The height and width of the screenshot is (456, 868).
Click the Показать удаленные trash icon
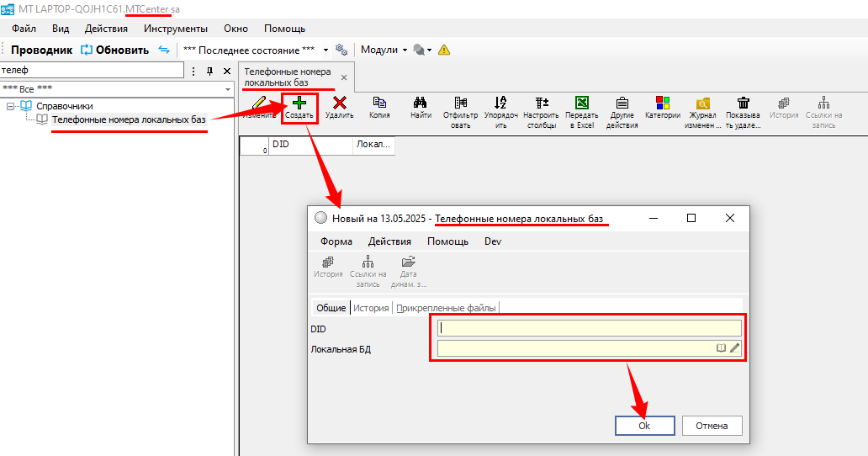pyautogui.click(x=743, y=103)
